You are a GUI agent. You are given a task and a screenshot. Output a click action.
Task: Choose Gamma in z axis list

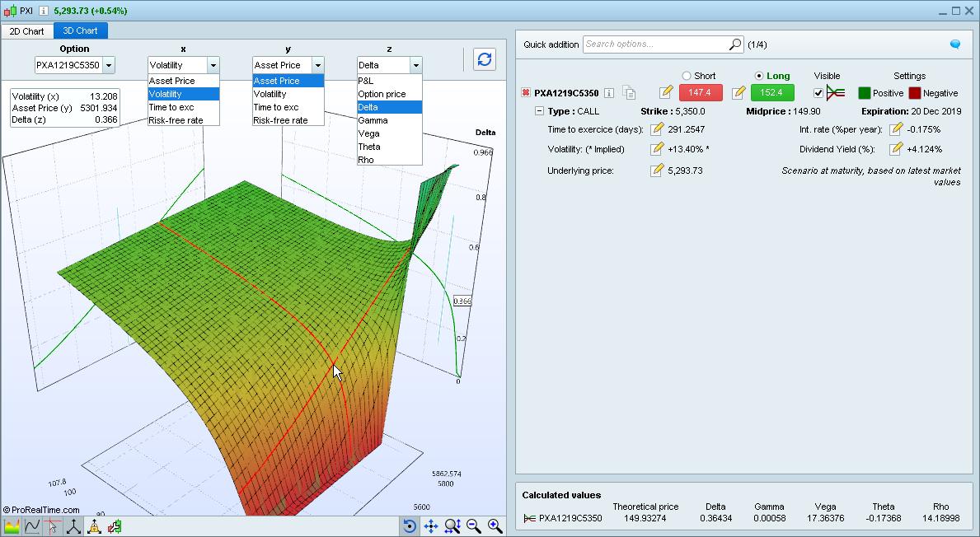click(x=373, y=120)
